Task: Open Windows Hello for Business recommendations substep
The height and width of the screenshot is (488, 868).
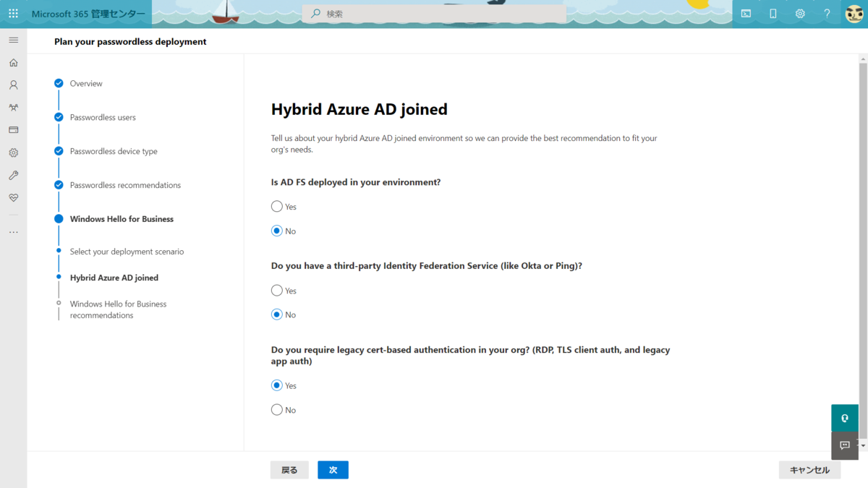Action: 118,309
